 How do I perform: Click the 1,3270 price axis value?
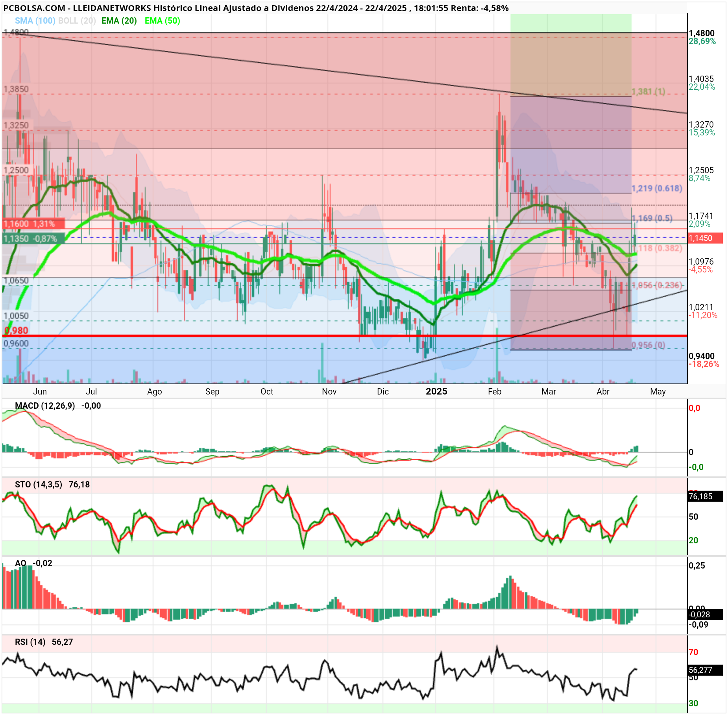pos(701,124)
